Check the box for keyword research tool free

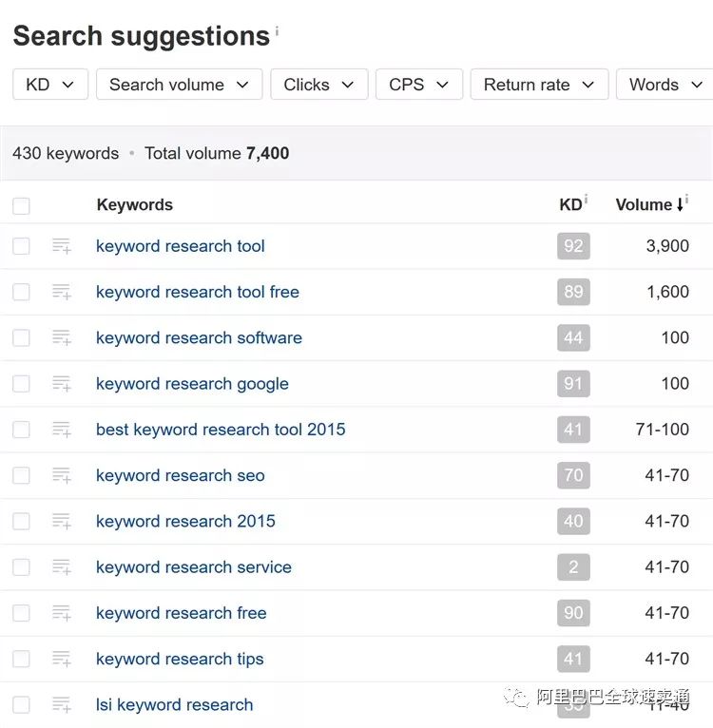click(x=21, y=292)
